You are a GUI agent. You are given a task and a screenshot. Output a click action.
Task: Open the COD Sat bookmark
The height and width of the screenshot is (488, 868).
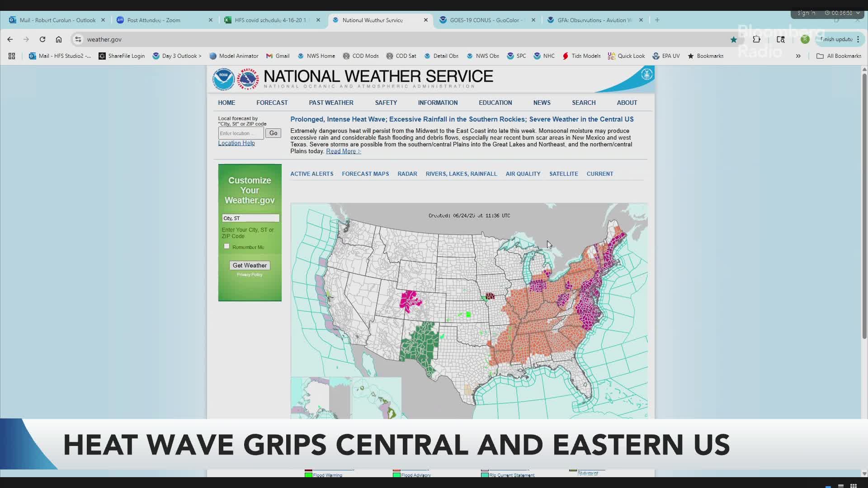click(x=401, y=56)
